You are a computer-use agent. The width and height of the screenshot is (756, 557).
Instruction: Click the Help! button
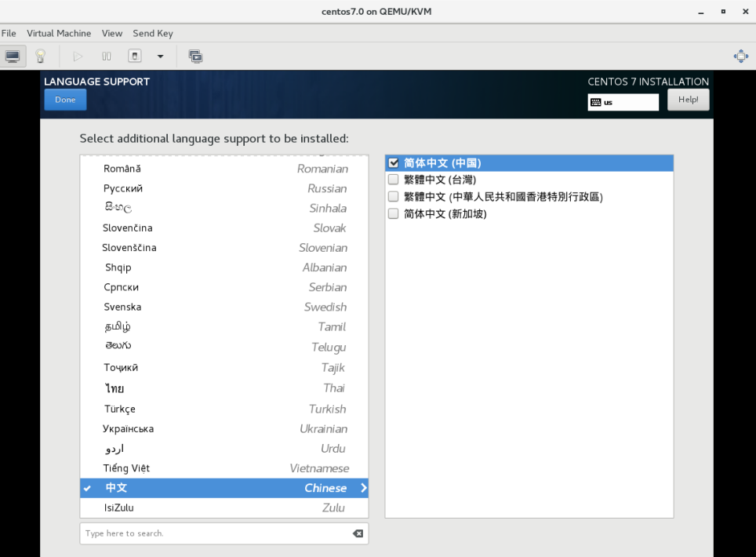tap(688, 100)
